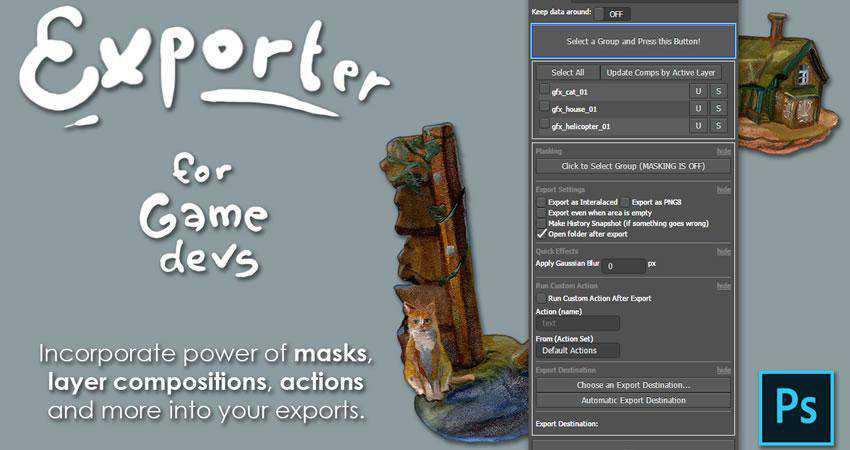Image resolution: width=850 pixels, height=450 pixels.
Task: Hit the U button for gfx_helicopter_01
Action: 700,126
